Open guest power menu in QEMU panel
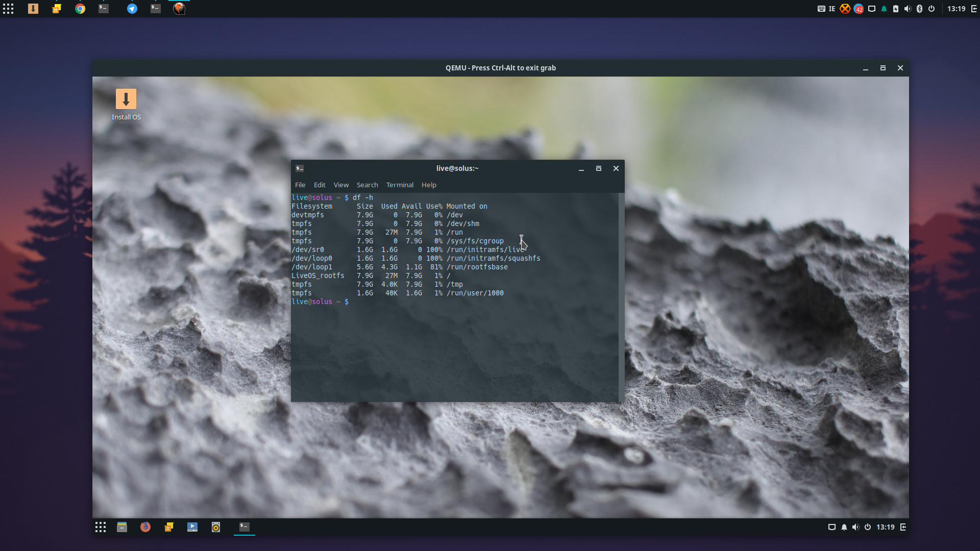 point(868,527)
